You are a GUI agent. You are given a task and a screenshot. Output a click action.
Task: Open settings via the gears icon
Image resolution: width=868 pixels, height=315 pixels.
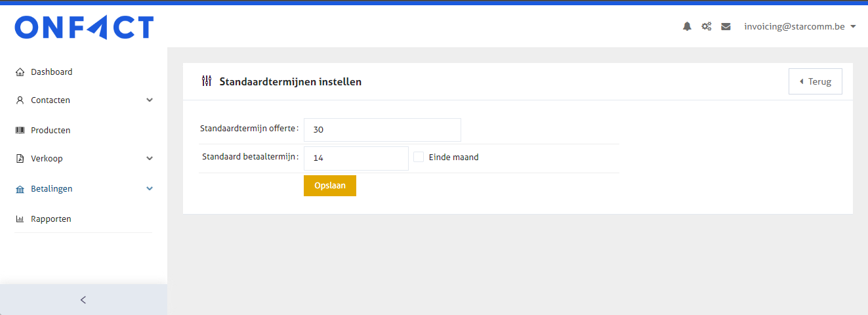706,27
